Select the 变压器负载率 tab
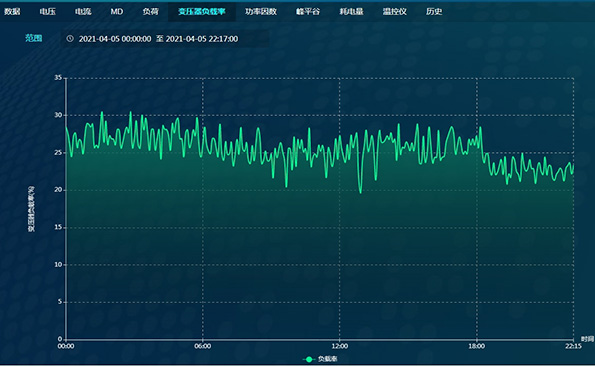595x366 pixels. [202, 11]
